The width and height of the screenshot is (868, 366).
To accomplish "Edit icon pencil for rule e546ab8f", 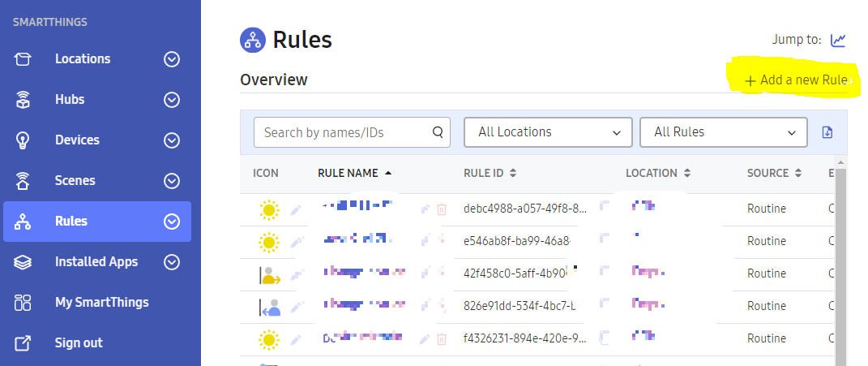I will tap(296, 242).
